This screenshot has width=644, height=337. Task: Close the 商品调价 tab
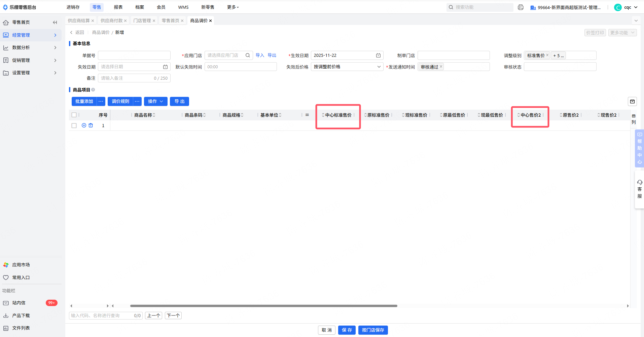[211, 21]
